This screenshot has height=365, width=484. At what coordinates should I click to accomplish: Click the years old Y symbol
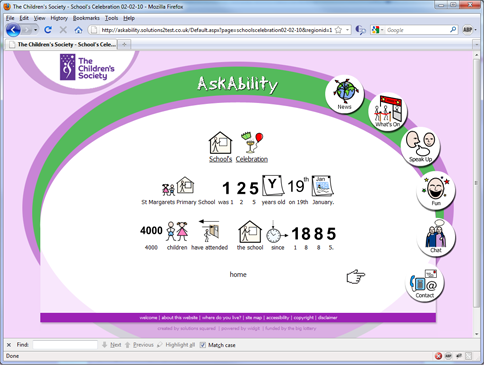(273, 186)
